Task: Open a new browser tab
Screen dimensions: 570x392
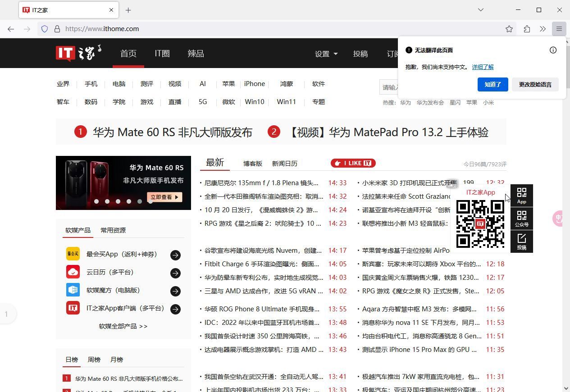Action: pyautogui.click(x=128, y=10)
